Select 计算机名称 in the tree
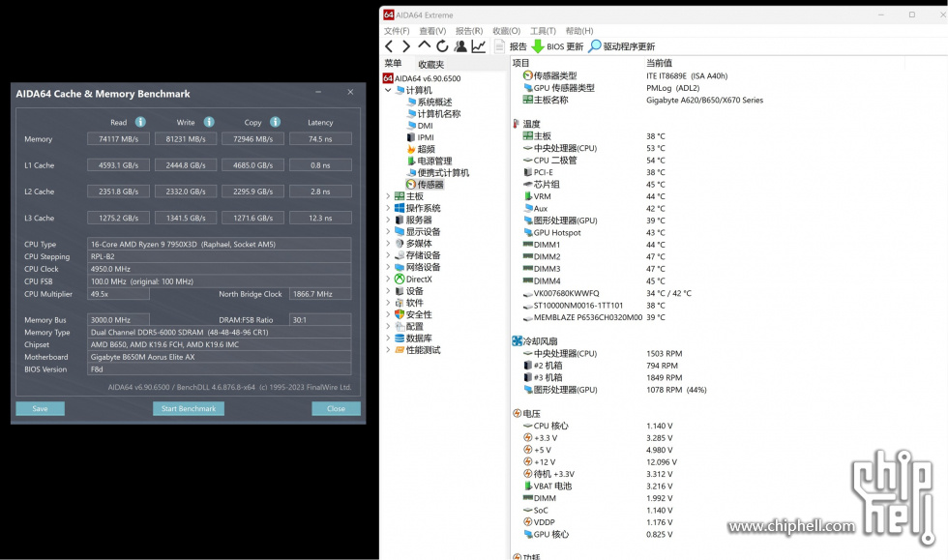Image resolution: width=948 pixels, height=560 pixels. click(x=433, y=114)
